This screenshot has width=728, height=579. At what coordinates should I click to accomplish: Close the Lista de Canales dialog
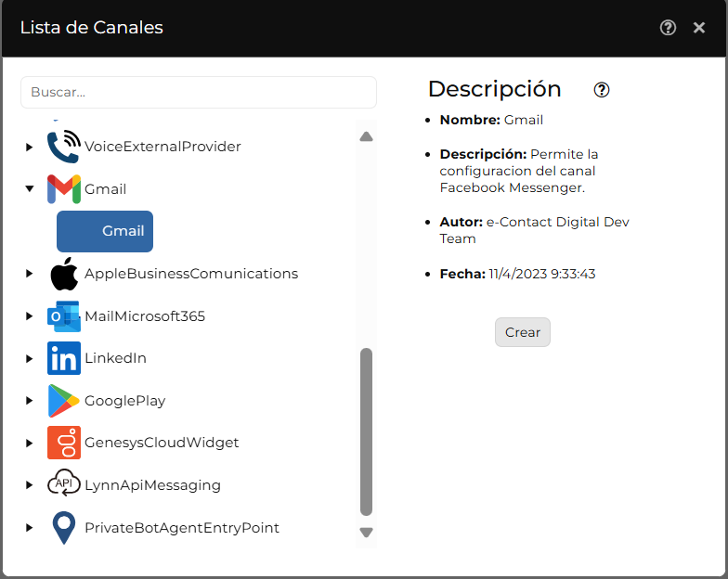698,28
